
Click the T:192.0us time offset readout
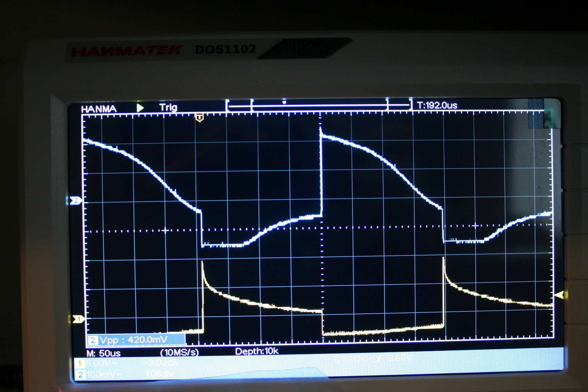point(437,105)
